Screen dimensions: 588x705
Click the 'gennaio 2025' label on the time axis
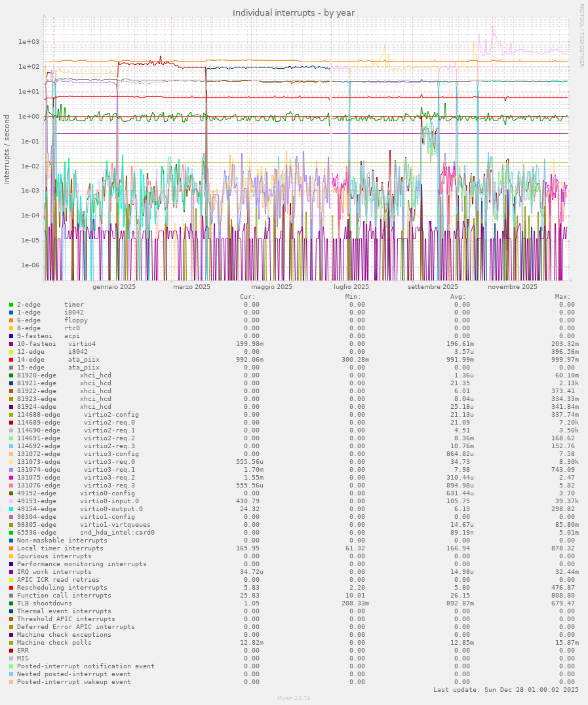[x=114, y=287]
